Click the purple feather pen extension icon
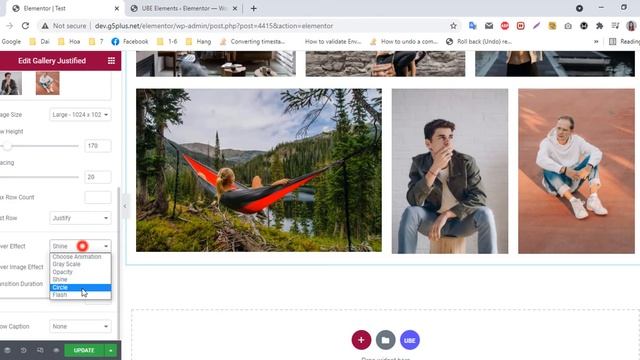Image resolution: width=640 pixels, height=360 pixels. click(536, 26)
